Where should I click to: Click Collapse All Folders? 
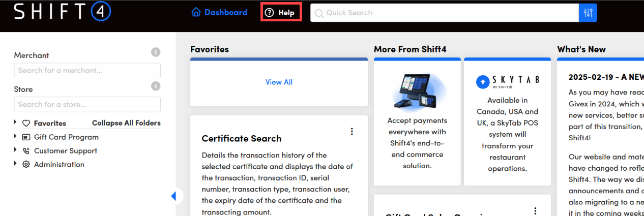point(126,123)
